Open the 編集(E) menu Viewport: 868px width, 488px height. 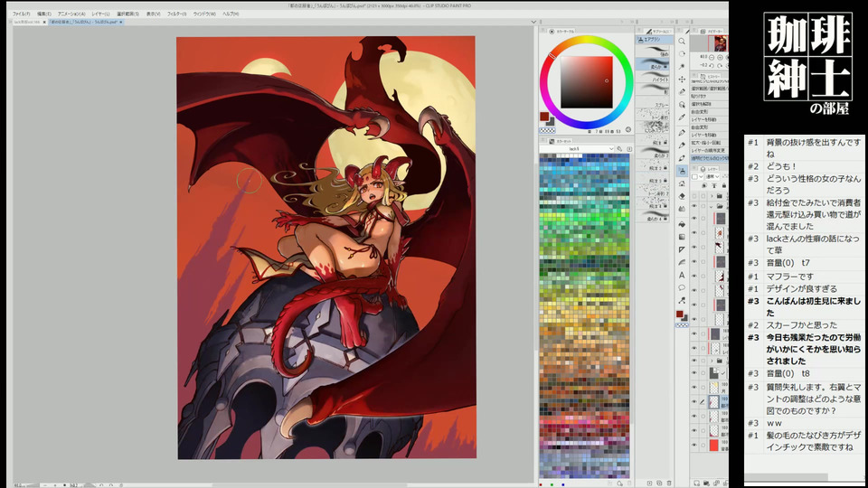pyautogui.click(x=44, y=14)
